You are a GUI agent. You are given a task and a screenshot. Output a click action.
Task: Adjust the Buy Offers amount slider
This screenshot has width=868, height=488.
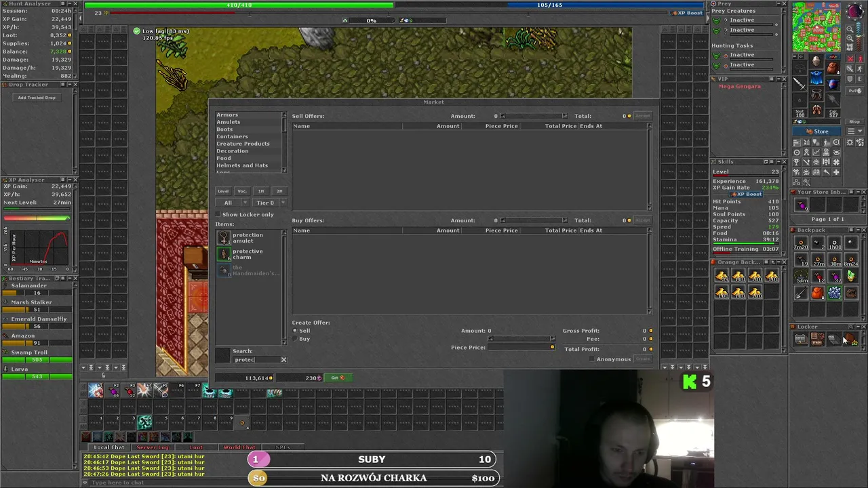coord(534,220)
